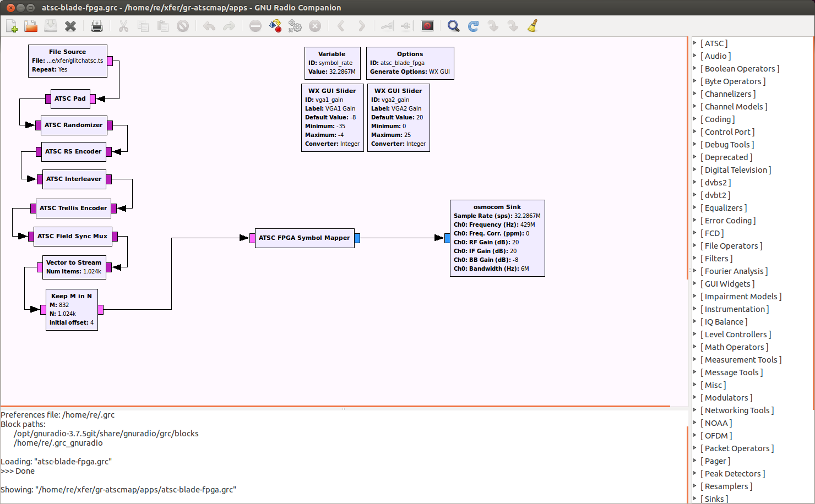Select the [Channel Models] category
The height and width of the screenshot is (504, 815).
(733, 107)
